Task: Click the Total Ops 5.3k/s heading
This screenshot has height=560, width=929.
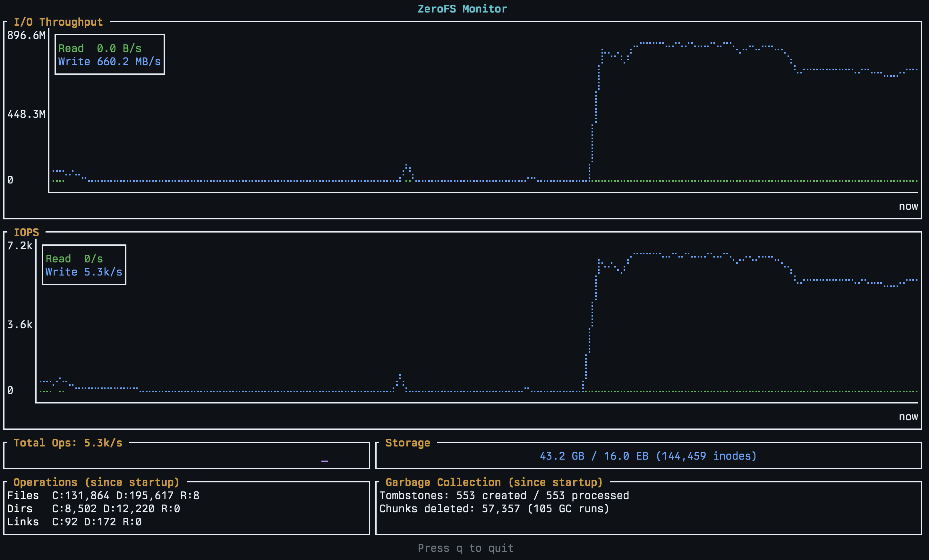Action: pos(68,442)
